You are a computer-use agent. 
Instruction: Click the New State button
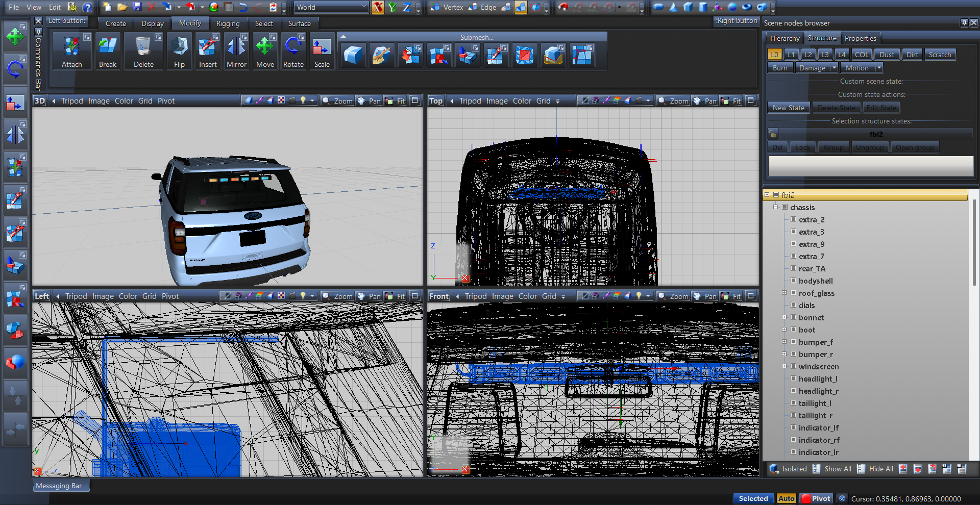click(788, 108)
